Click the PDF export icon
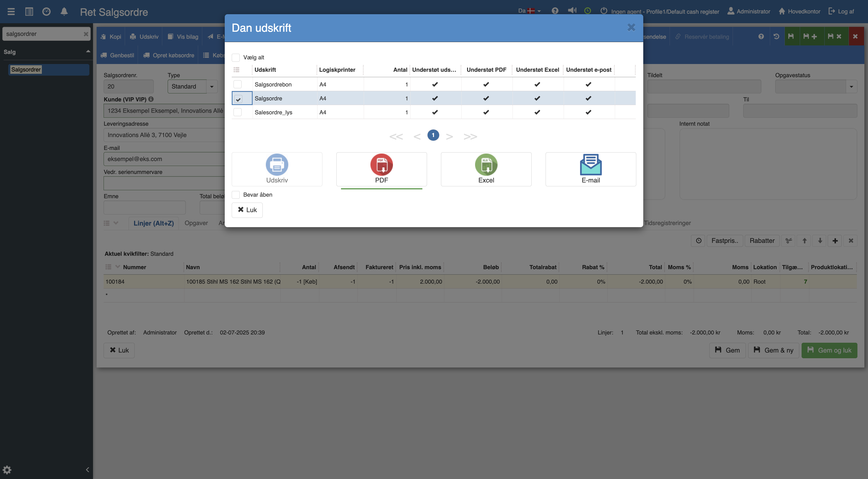The height and width of the screenshot is (479, 868). (x=382, y=165)
